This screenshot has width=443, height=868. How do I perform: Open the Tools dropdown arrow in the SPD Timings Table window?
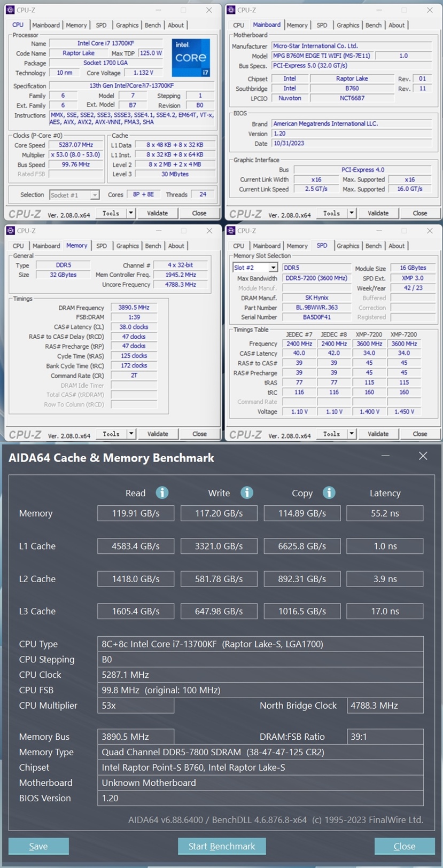(351, 434)
